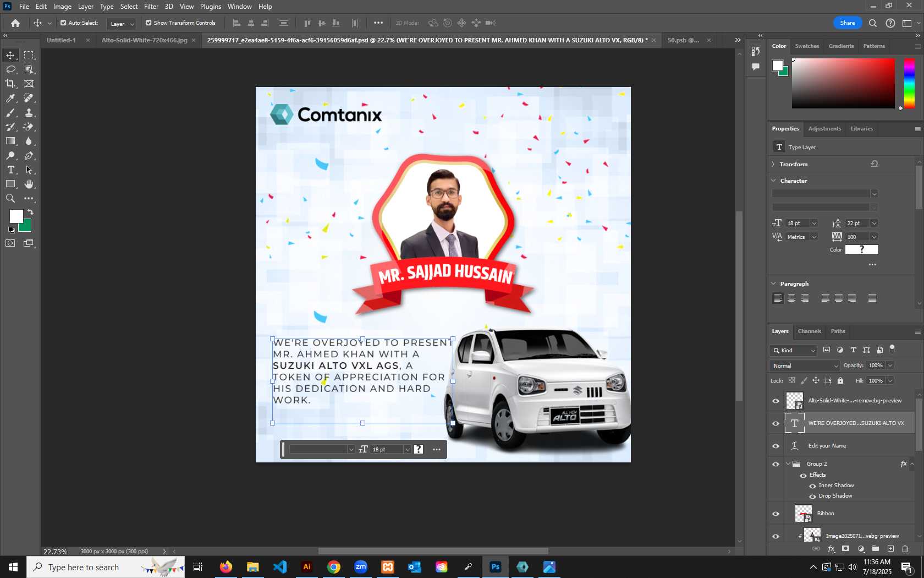924x578 pixels.
Task: Switch to the Swatches tab
Action: tap(807, 46)
